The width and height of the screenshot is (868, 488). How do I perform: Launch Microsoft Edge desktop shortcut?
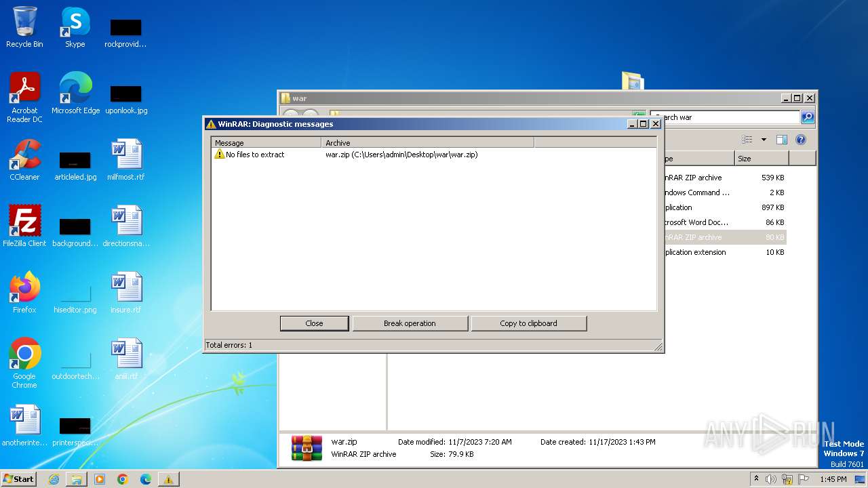[x=75, y=94]
